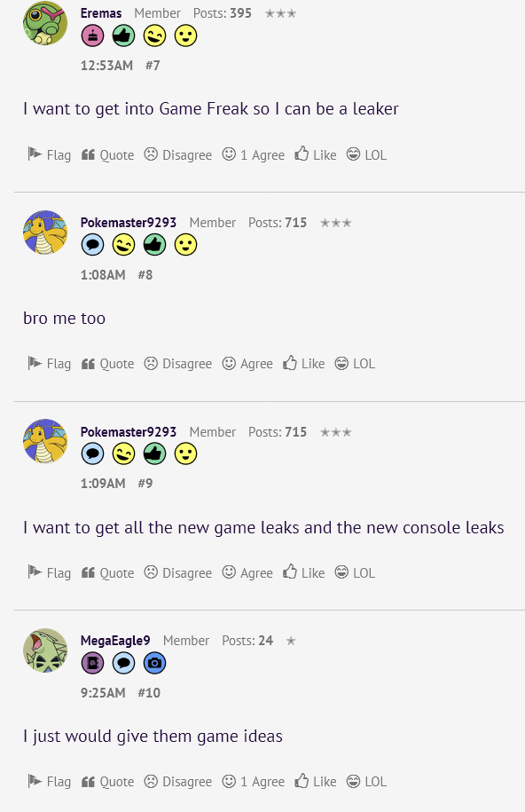Quote the "bro me too" post

107,364
